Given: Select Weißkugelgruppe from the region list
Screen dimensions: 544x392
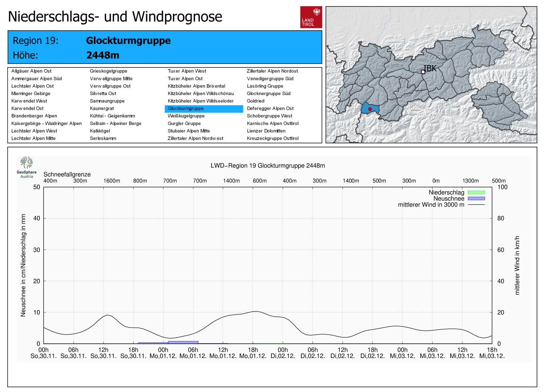Looking at the screenshot, I should pyautogui.click(x=186, y=116).
